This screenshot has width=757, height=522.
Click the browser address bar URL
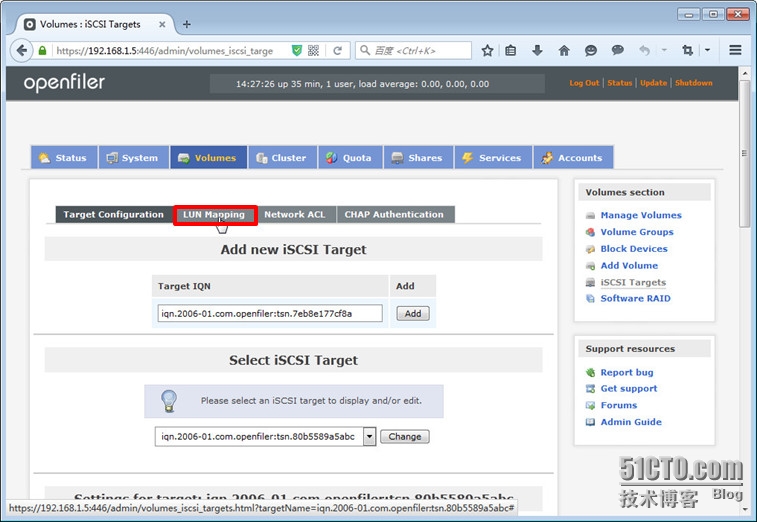pos(165,51)
